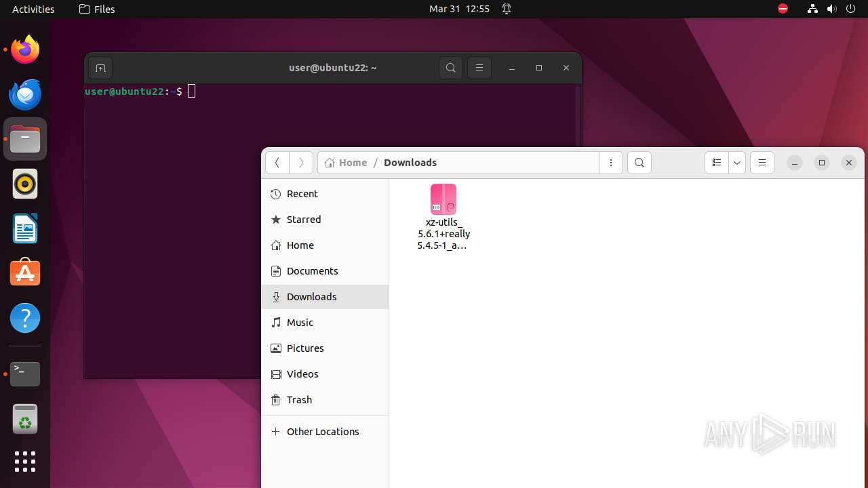The image size is (868, 488).
Task: Click the Files search button
Action: [639, 163]
